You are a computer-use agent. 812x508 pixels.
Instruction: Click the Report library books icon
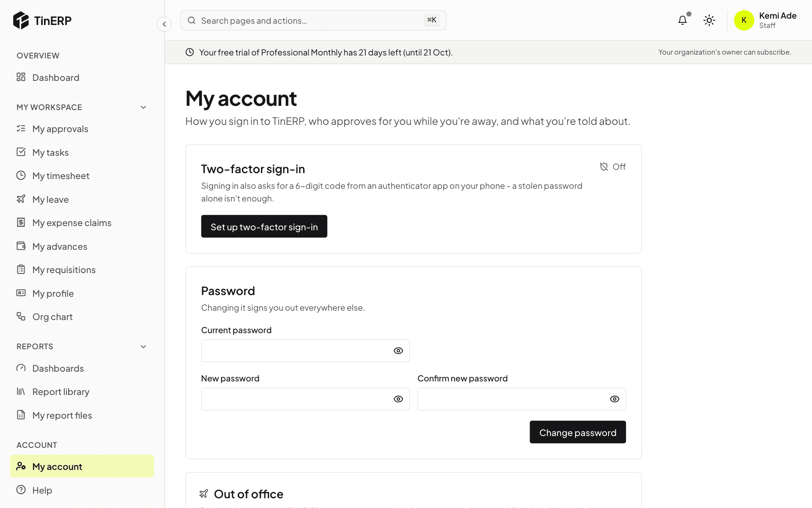click(x=21, y=391)
